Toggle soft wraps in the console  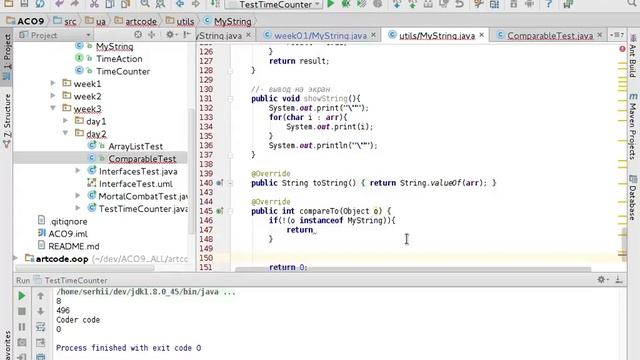40,327
